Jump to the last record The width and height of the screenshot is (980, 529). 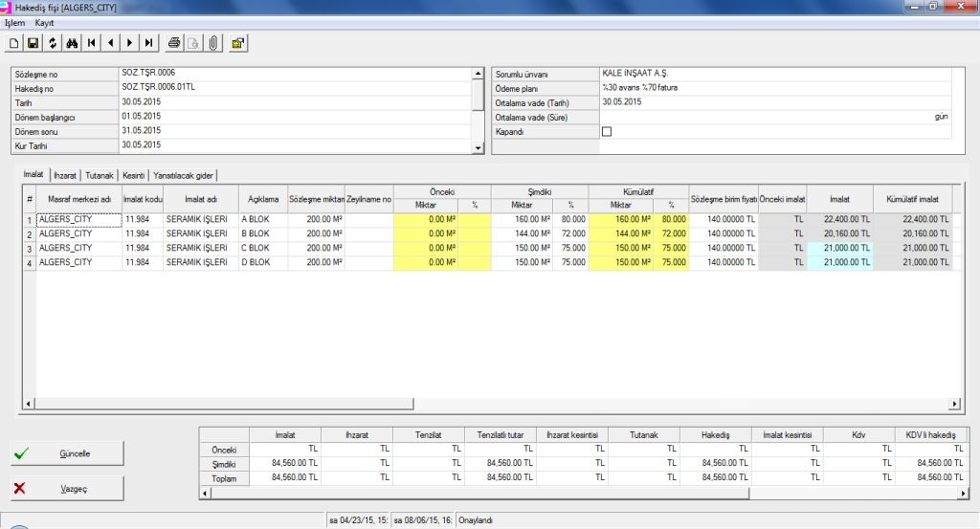click(x=148, y=43)
